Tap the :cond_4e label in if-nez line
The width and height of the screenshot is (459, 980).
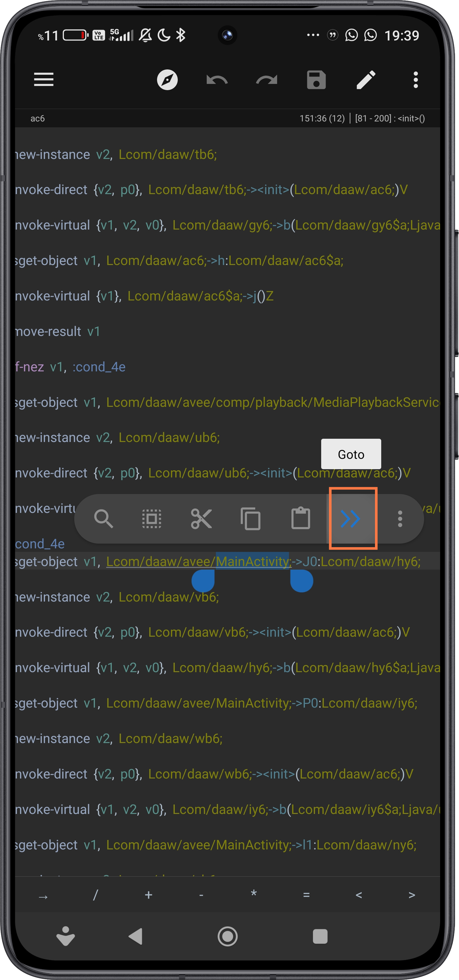[x=99, y=367]
